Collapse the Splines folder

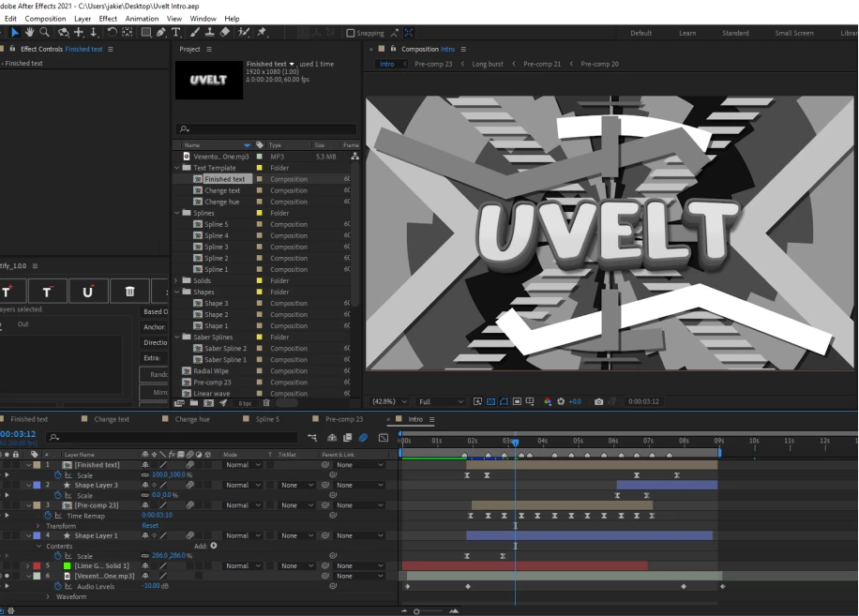[177, 213]
